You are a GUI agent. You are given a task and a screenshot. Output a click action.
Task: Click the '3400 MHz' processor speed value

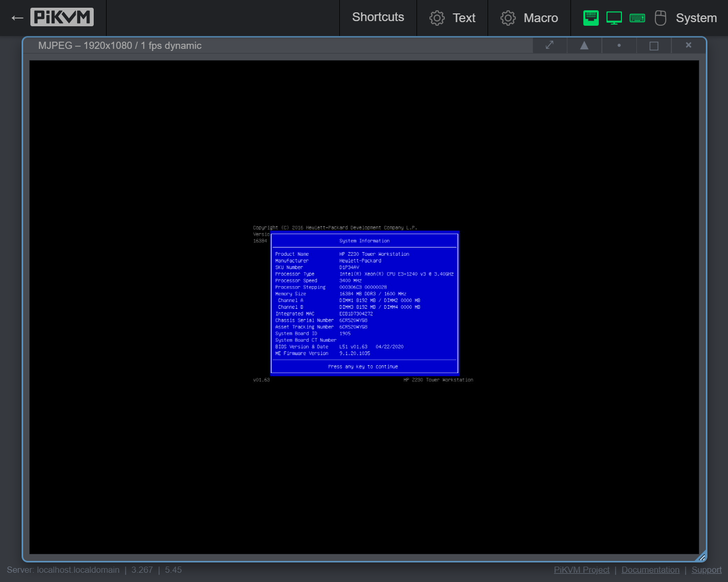pos(351,281)
